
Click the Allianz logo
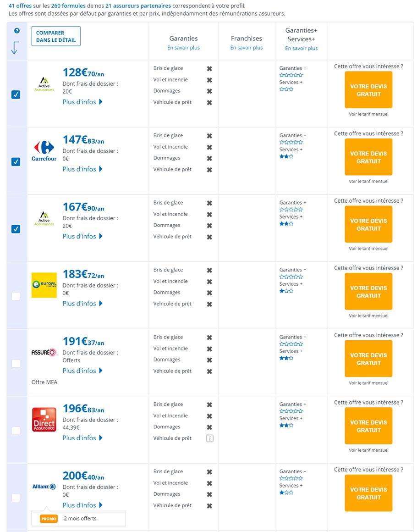[x=44, y=487]
